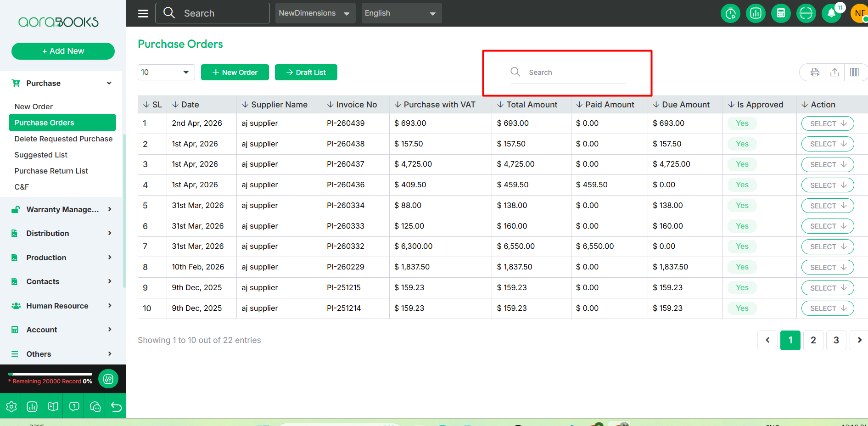The image size is (868, 426).
Task: Click the scanner icon in the top bar
Action: 806,13
